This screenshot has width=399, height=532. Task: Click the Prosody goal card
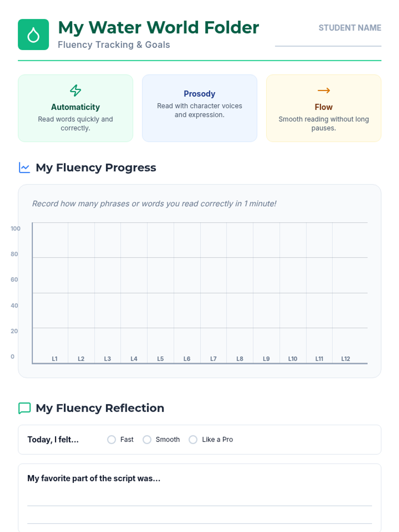(x=199, y=108)
